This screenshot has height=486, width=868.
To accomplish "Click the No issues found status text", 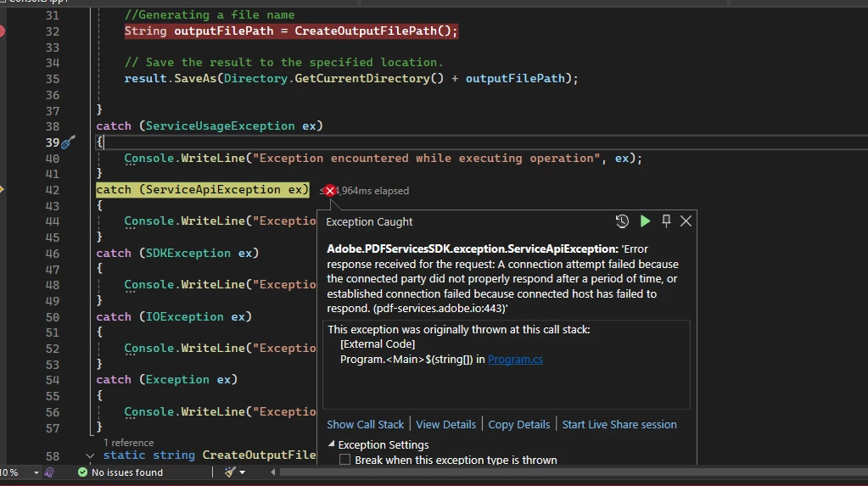I will (126, 472).
